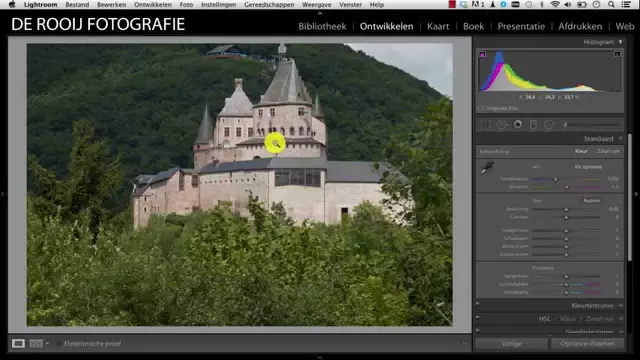Image resolution: width=640 pixels, height=360 pixels.
Task: Expand the Gesplitste tinten panel
Action: click(x=620, y=331)
